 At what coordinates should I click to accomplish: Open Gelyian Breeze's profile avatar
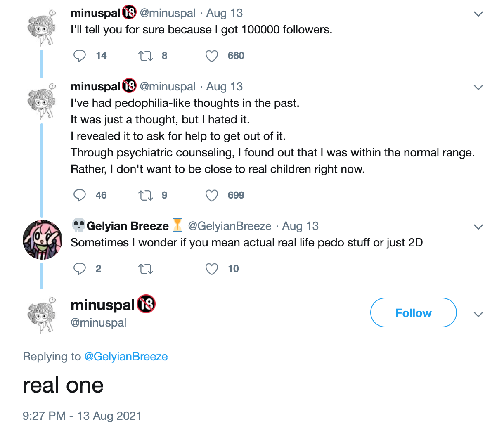[x=42, y=240]
